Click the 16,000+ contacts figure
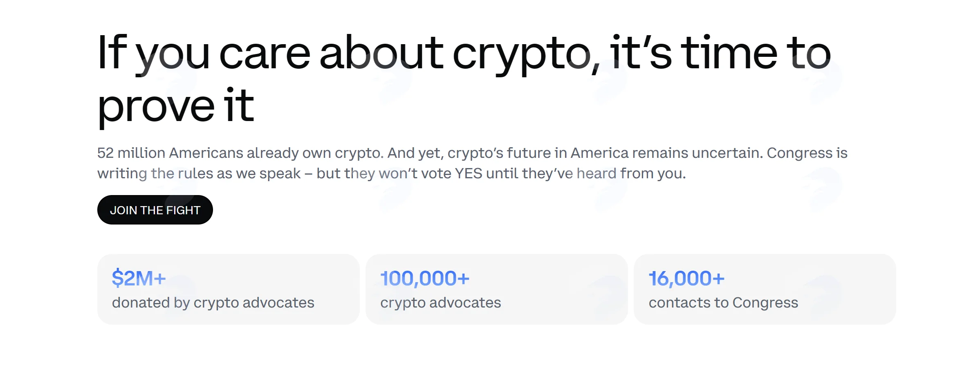 tap(686, 278)
